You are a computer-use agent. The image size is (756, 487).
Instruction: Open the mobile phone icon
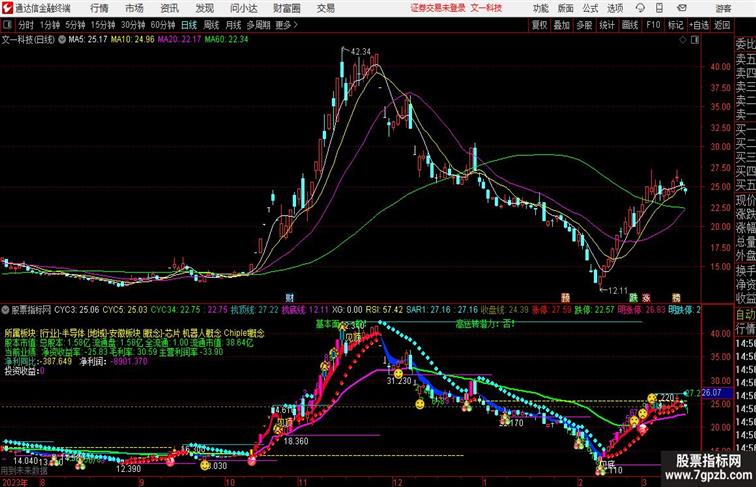660,8
